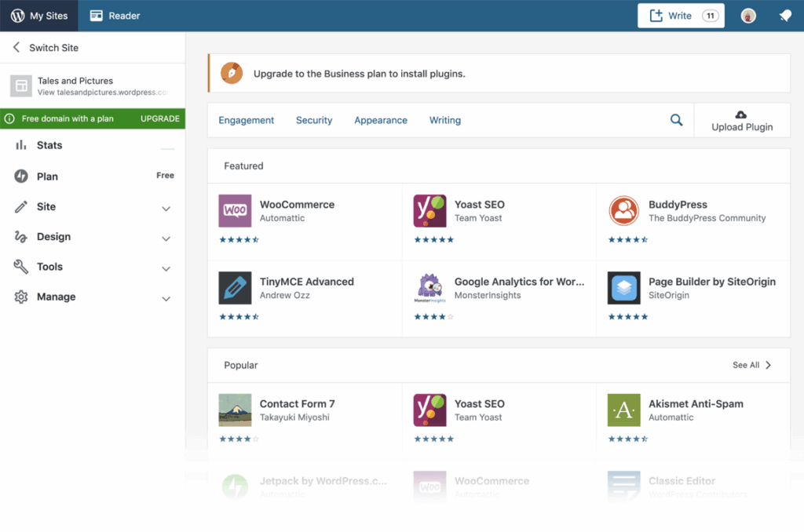Open See All popular plugins
Screen dimensions: 804x532
751,365
